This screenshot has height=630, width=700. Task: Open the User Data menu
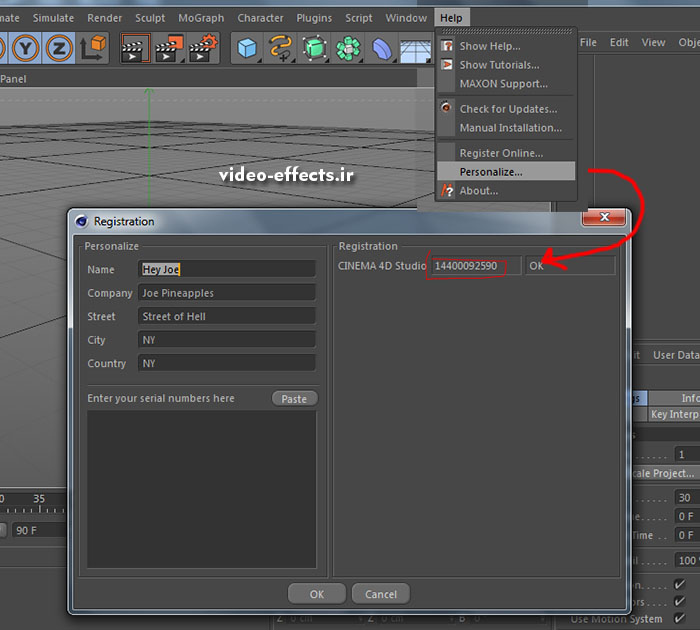pyautogui.click(x=676, y=355)
